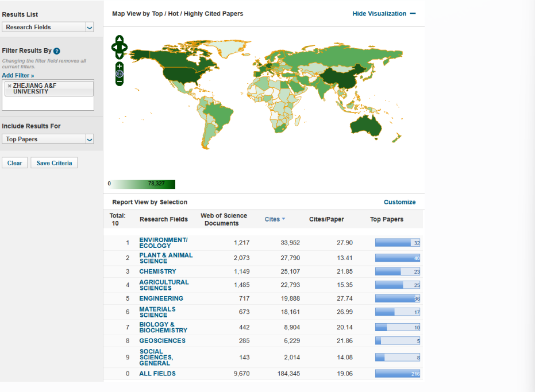
Task: Open the Research Fields results list dropdown
Action: (x=89, y=27)
